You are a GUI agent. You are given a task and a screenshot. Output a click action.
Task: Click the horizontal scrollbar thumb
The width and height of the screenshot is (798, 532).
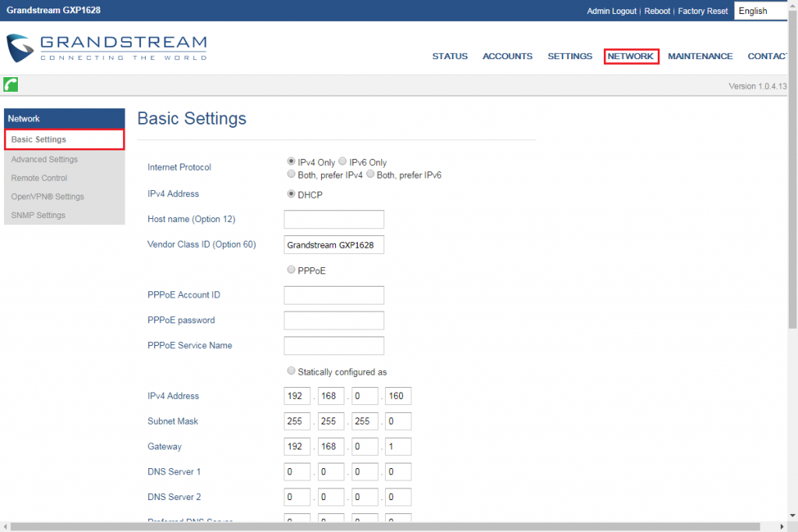385,527
